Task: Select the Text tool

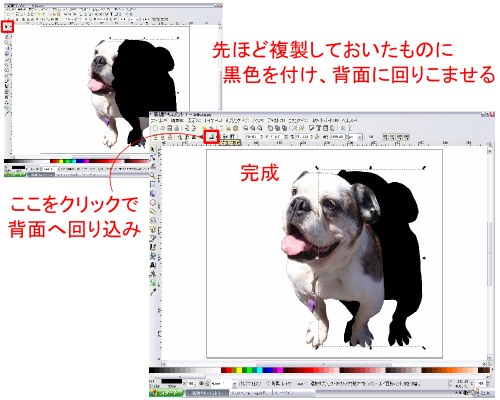Action: (153, 265)
